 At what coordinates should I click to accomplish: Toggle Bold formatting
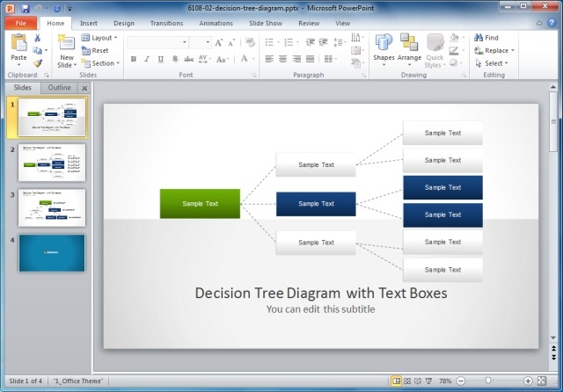coord(134,59)
